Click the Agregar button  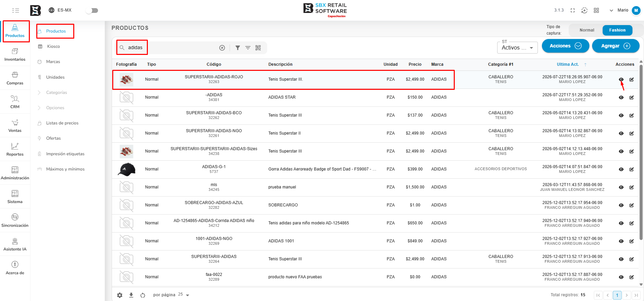tap(616, 46)
